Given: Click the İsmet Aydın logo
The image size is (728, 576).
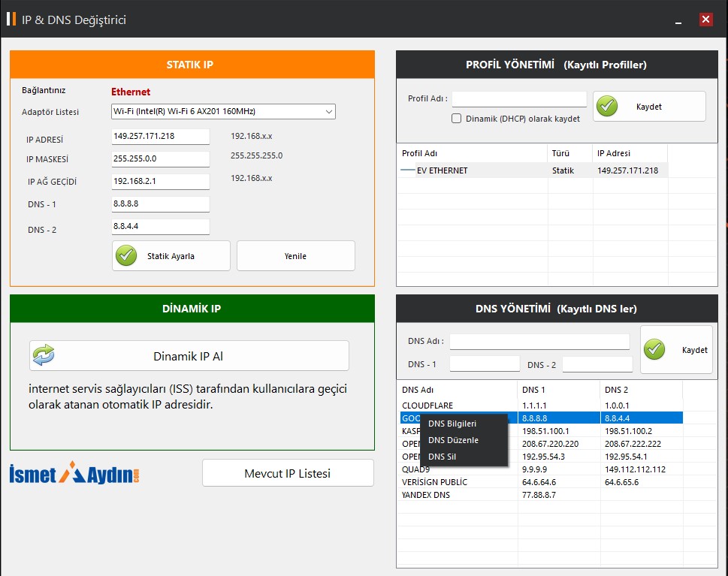Looking at the screenshot, I should pos(74,473).
